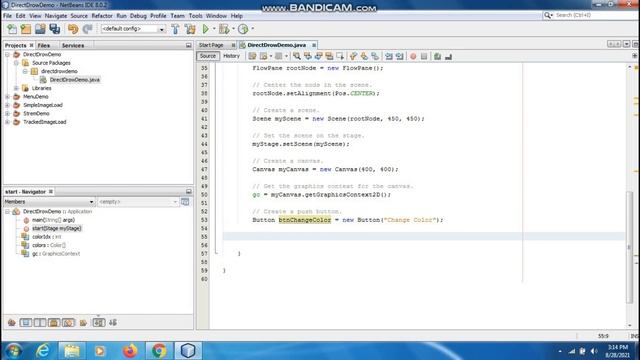The width and height of the screenshot is (640, 360).
Task: Collapse the DirectDrowDemo project node
Action: 7,54
